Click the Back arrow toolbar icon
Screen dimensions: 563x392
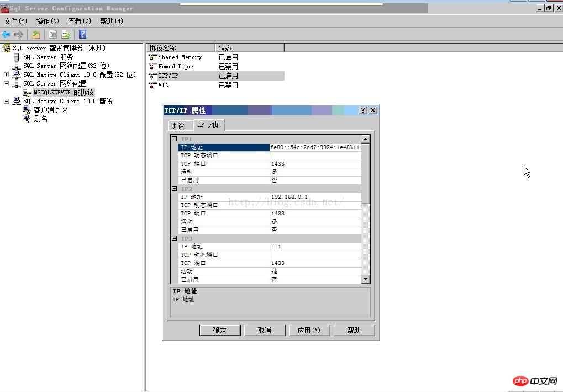[6, 34]
